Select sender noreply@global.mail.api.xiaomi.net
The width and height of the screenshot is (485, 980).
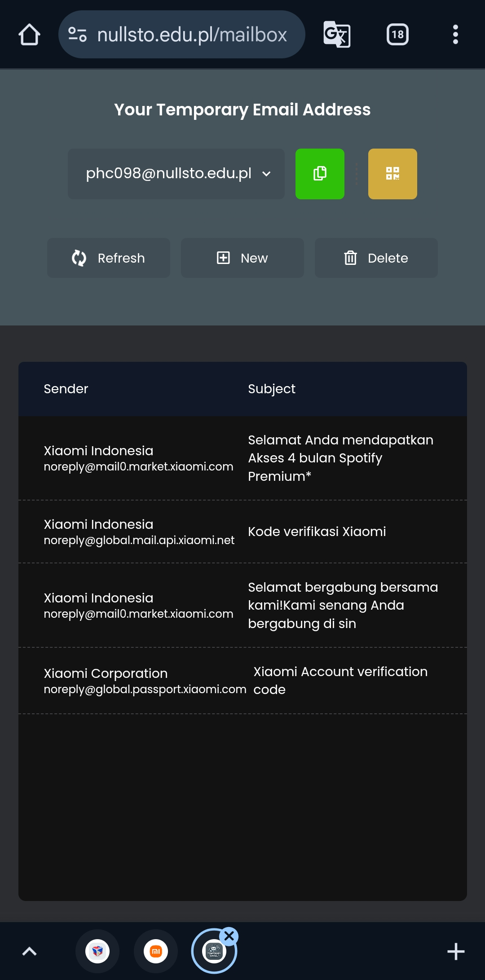139,540
